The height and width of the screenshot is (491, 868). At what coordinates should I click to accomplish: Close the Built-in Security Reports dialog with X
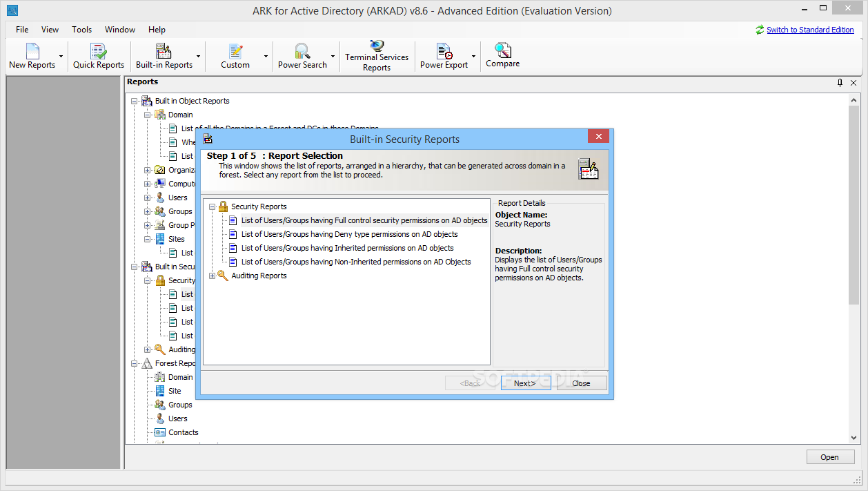(598, 137)
